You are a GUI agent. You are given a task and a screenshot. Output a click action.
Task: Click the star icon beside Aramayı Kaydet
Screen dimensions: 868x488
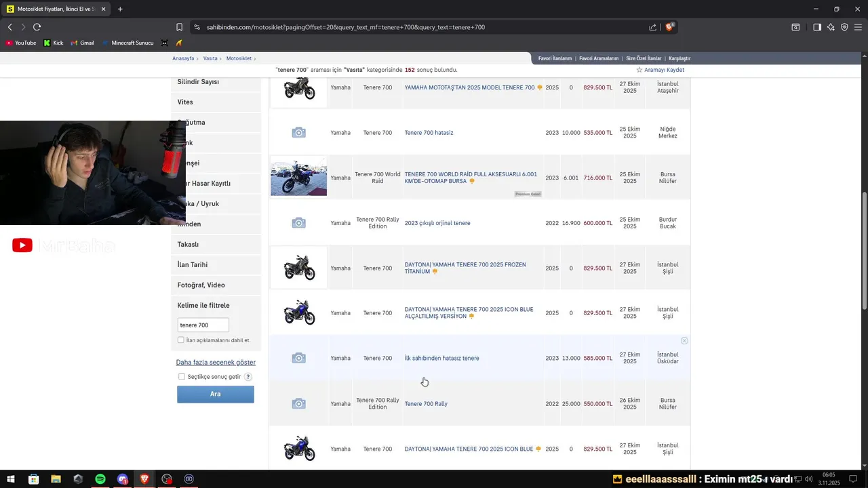pos(639,70)
